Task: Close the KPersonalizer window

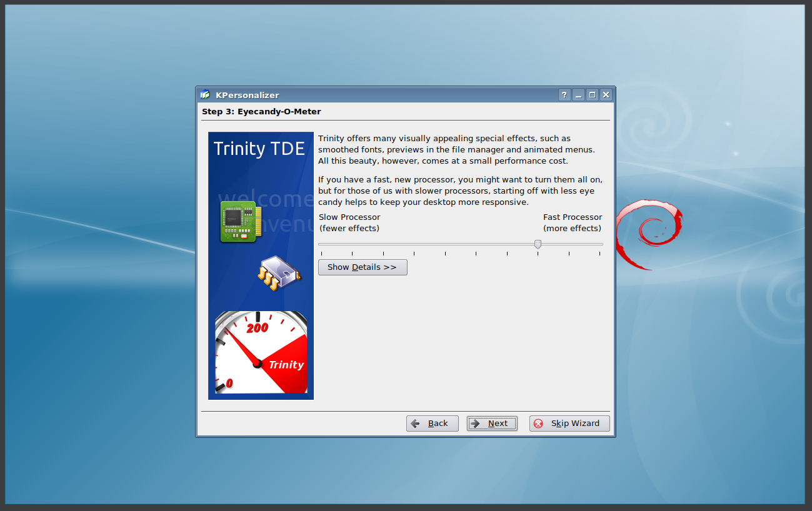Action: [606, 95]
